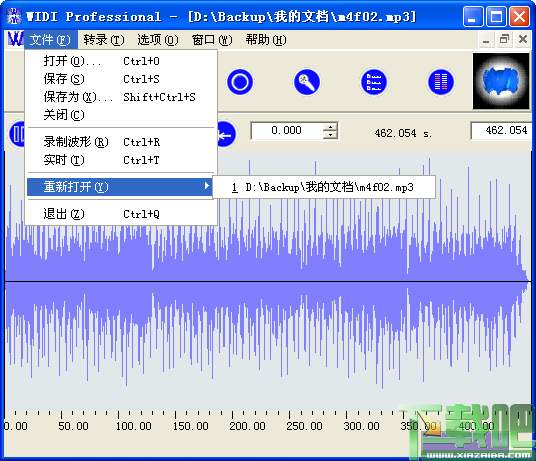Viewport: 536px width, 461px height.
Task: Choose 打开(O)... from the file menu
Action: coord(121,61)
